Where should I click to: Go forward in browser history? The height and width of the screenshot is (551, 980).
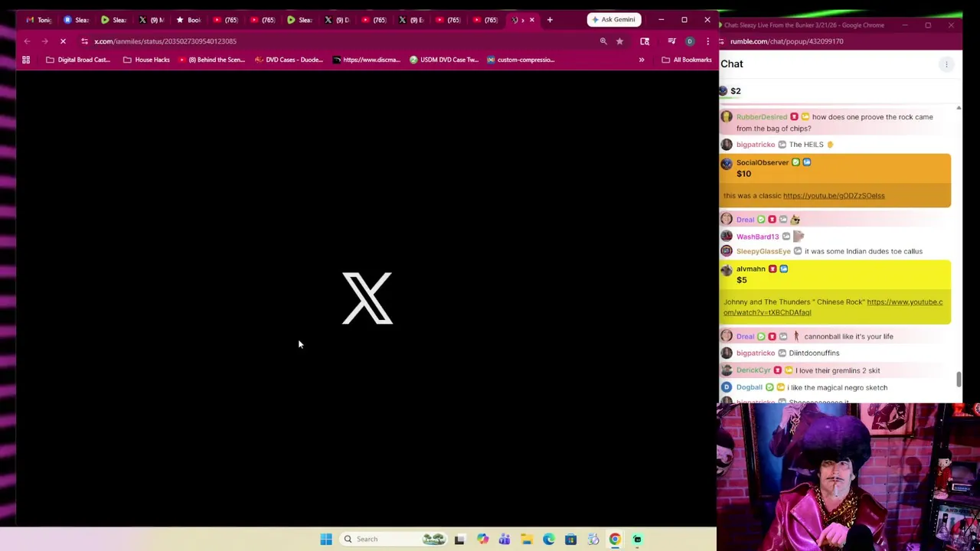pyautogui.click(x=45, y=41)
